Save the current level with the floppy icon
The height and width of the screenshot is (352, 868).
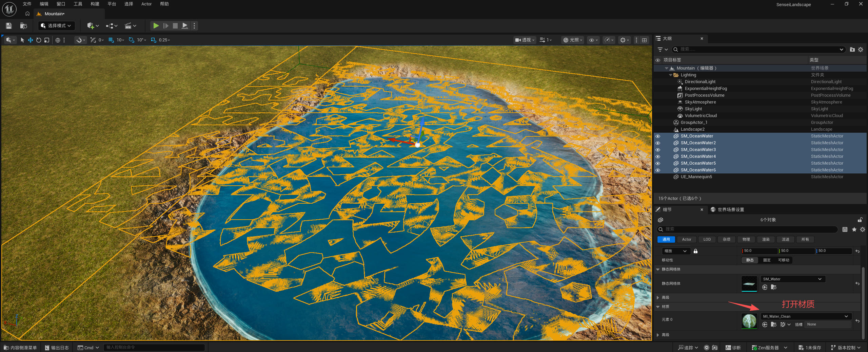click(x=9, y=26)
